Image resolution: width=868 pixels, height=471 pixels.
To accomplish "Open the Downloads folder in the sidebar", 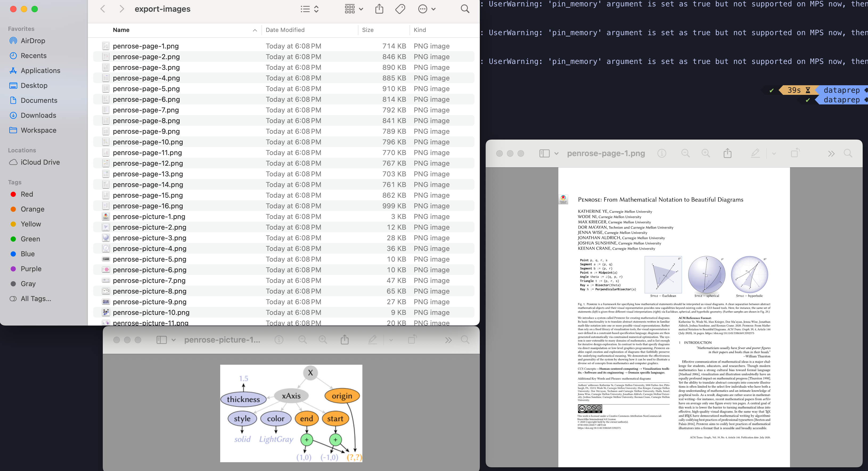I will [x=38, y=115].
